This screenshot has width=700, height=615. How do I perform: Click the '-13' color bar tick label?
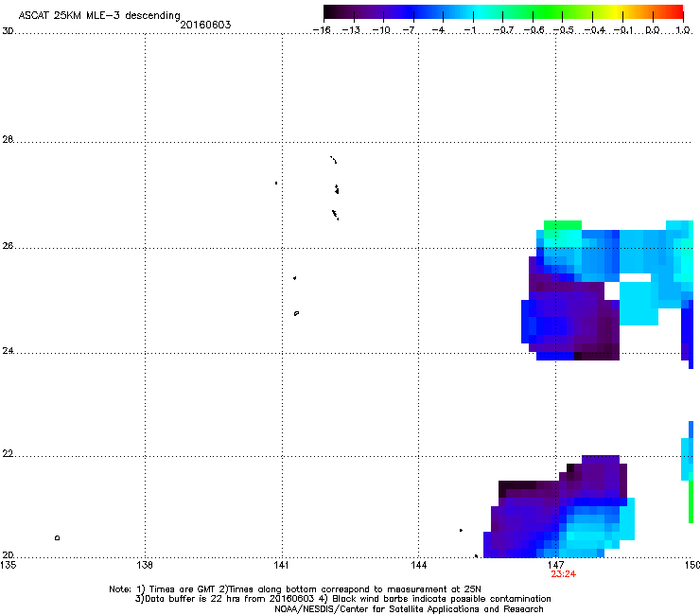point(351,30)
